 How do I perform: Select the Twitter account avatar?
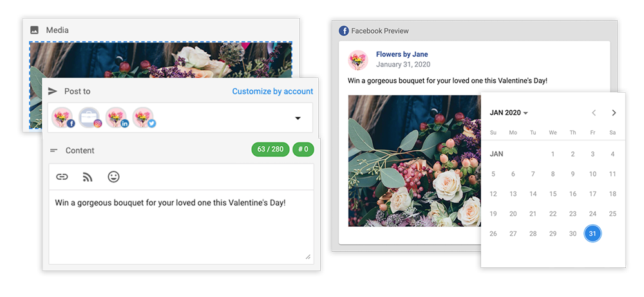144,118
